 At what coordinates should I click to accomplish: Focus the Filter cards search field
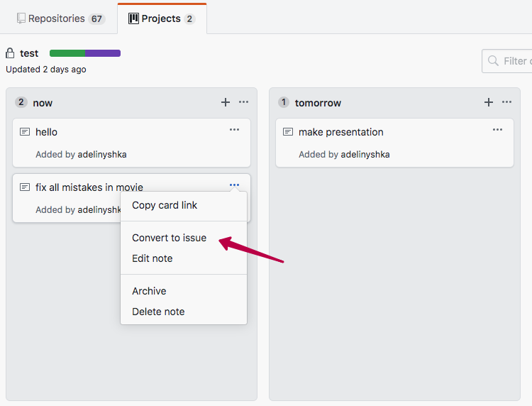507,61
